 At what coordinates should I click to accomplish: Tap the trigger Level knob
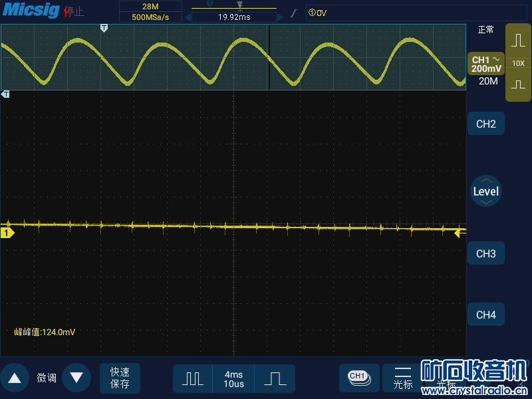point(486,191)
